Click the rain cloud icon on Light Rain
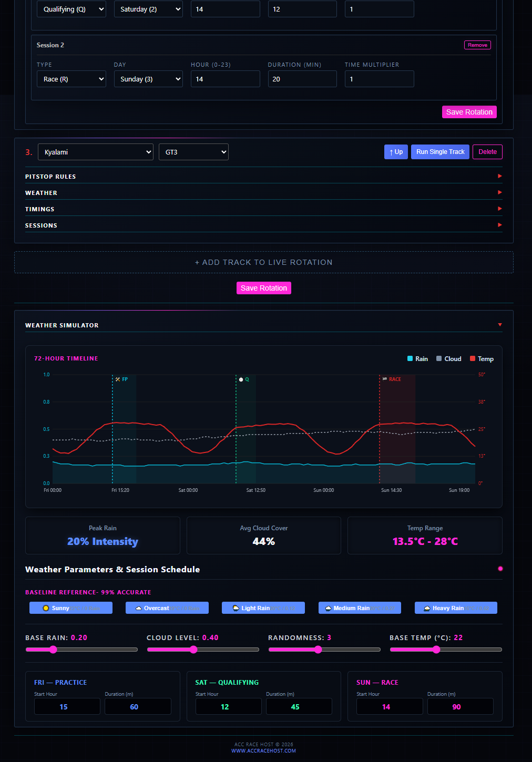 pos(236,608)
